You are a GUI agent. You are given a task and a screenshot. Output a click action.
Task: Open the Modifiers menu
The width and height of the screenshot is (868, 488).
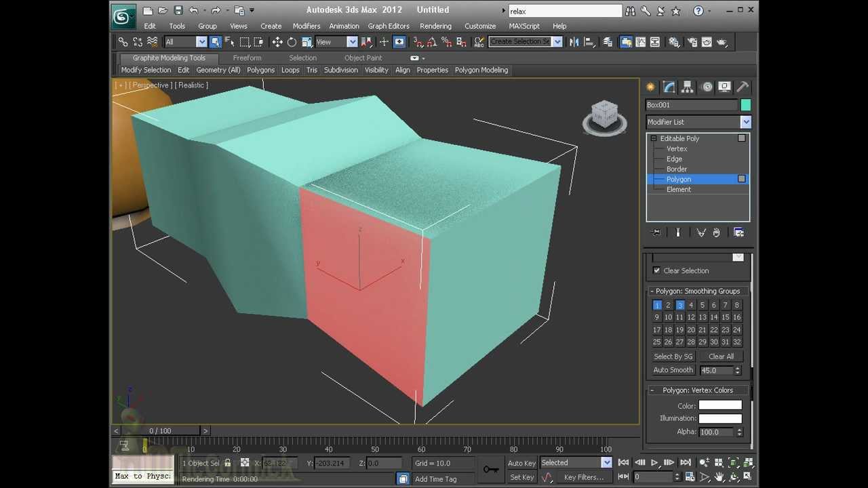tap(307, 26)
